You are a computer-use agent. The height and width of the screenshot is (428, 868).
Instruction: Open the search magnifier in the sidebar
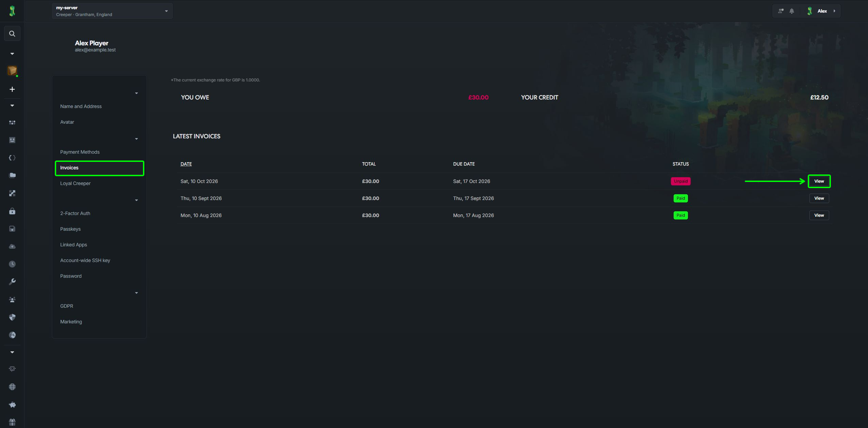coord(12,34)
